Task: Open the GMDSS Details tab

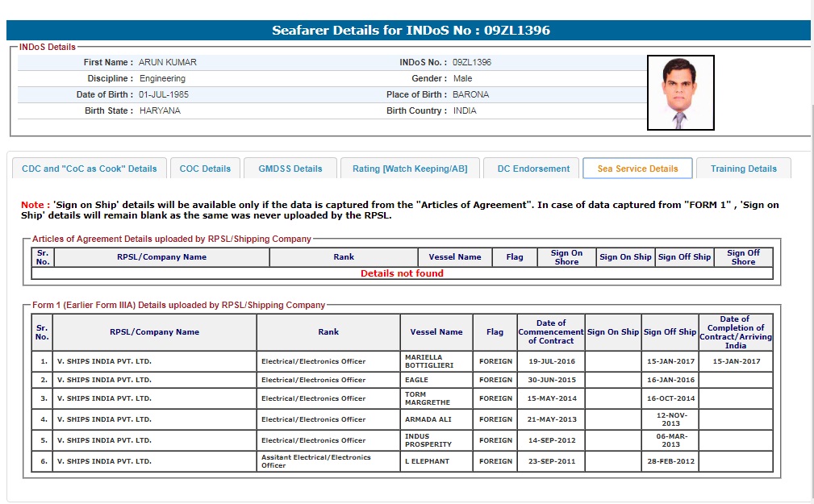Action: pos(290,169)
